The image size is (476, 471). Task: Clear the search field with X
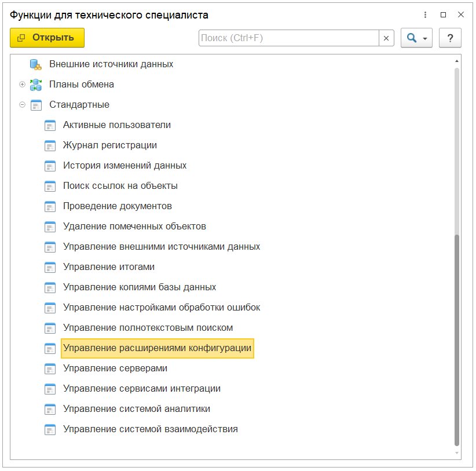coord(386,38)
